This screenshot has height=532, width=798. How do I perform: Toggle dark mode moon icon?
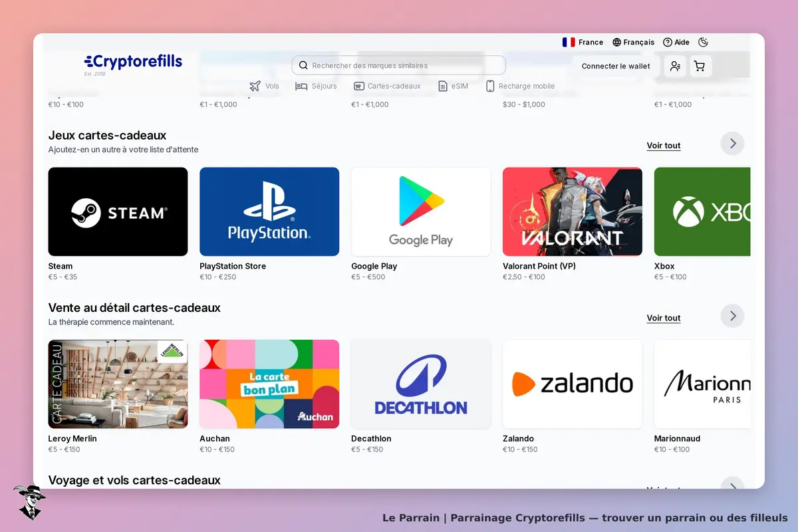704,42
